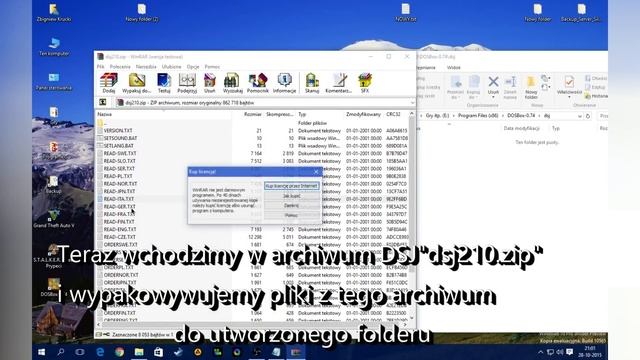
Task: Open the Pomoc menu in WinRAR
Action: point(212,67)
